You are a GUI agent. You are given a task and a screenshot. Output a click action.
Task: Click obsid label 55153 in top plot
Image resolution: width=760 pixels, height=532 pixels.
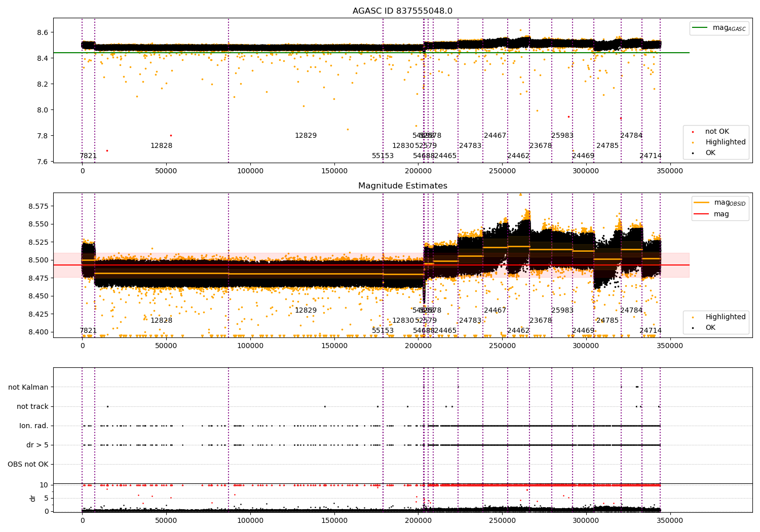[x=383, y=156]
